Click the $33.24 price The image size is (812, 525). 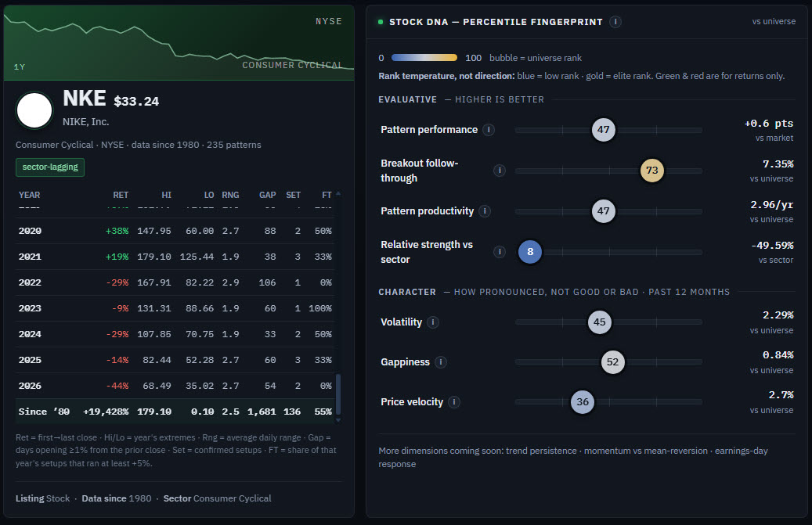point(136,102)
